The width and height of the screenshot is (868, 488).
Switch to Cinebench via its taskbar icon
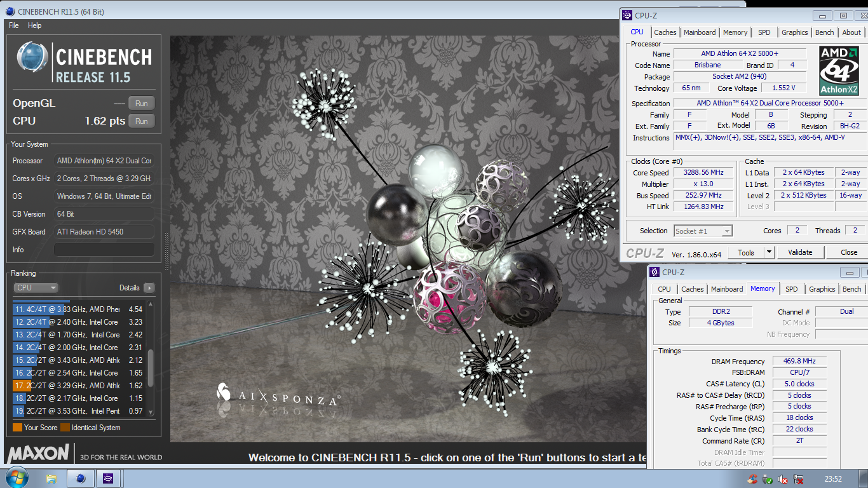(81, 478)
